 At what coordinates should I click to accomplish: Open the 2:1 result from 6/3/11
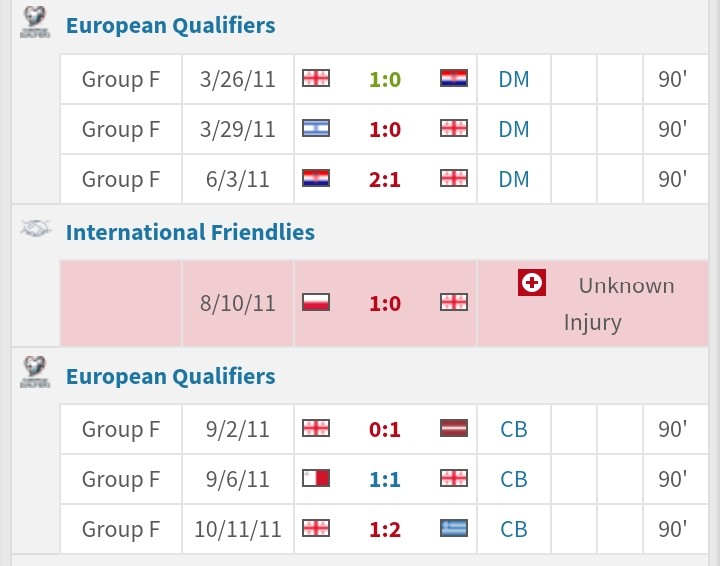tap(385, 180)
